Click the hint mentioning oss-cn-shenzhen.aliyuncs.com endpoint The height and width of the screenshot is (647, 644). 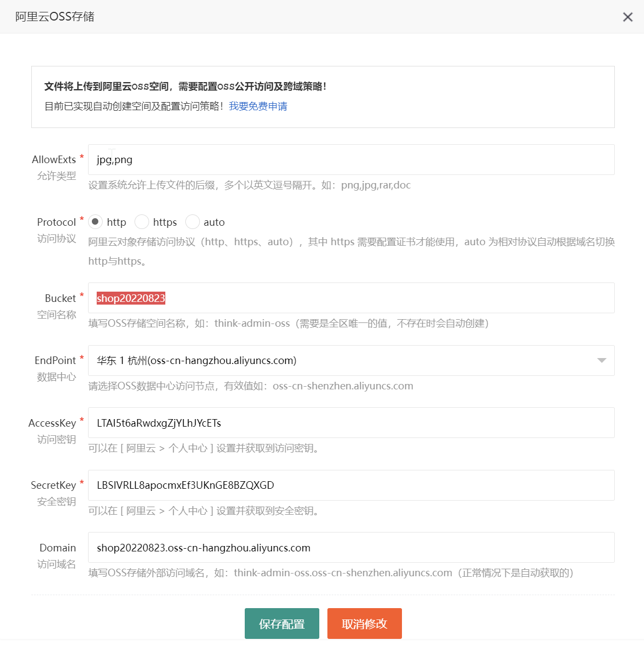click(251, 386)
